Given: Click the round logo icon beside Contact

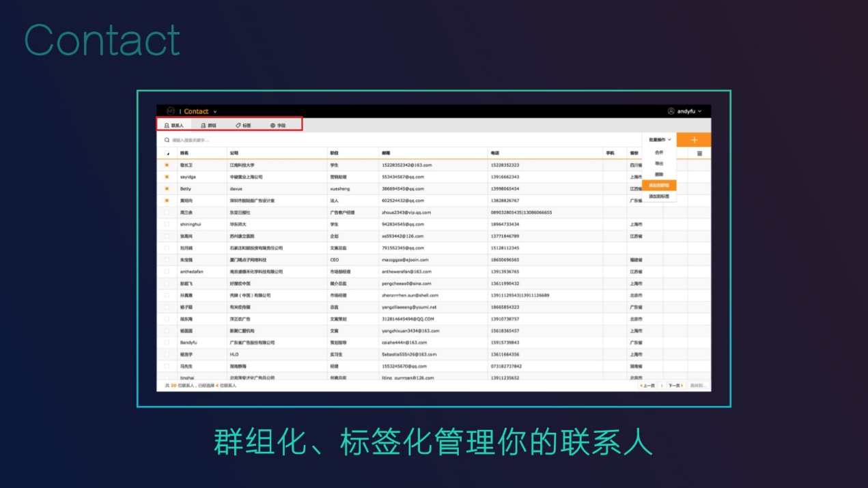Looking at the screenshot, I should 170,111.
